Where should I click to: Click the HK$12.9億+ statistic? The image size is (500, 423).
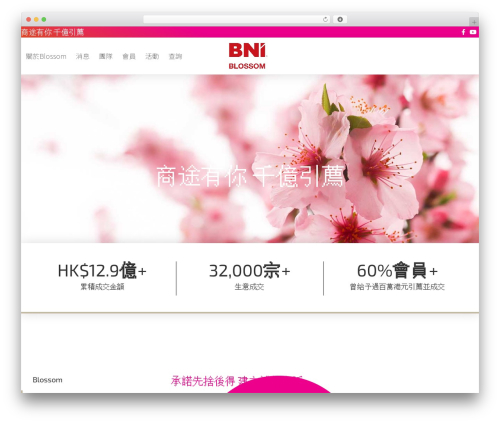click(102, 270)
